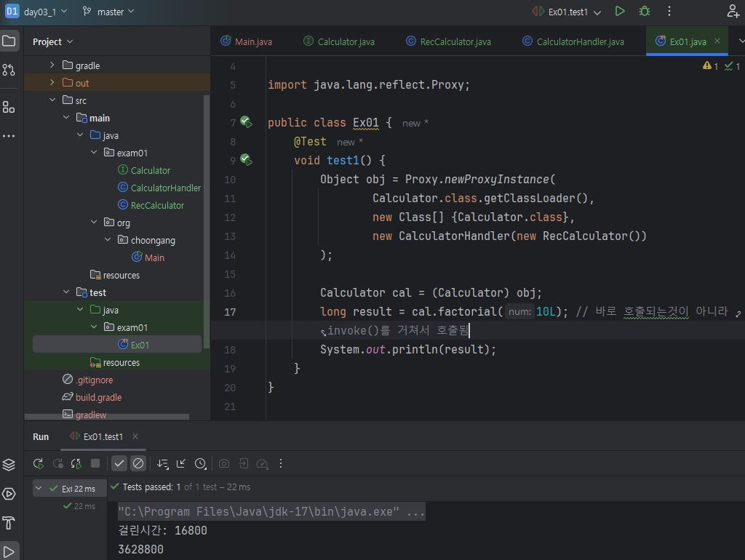The image size is (745, 560).
Task: Select CalculatorHandler class in tree
Action: click(159, 188)
